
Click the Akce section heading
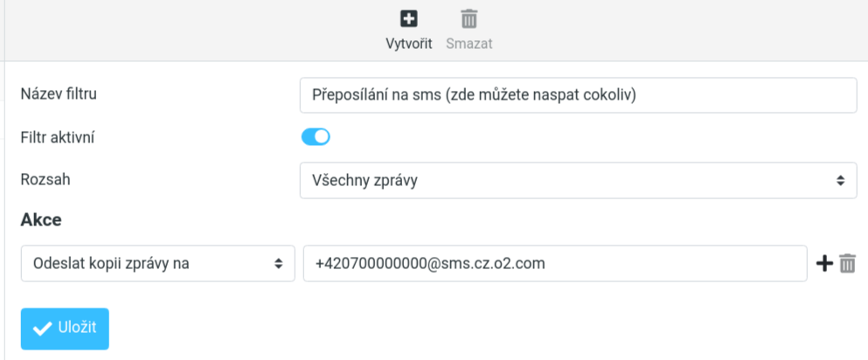coord(41,219)
